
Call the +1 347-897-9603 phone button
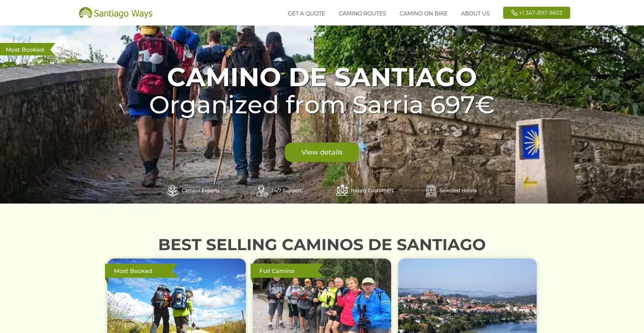[x=537, y=13]
